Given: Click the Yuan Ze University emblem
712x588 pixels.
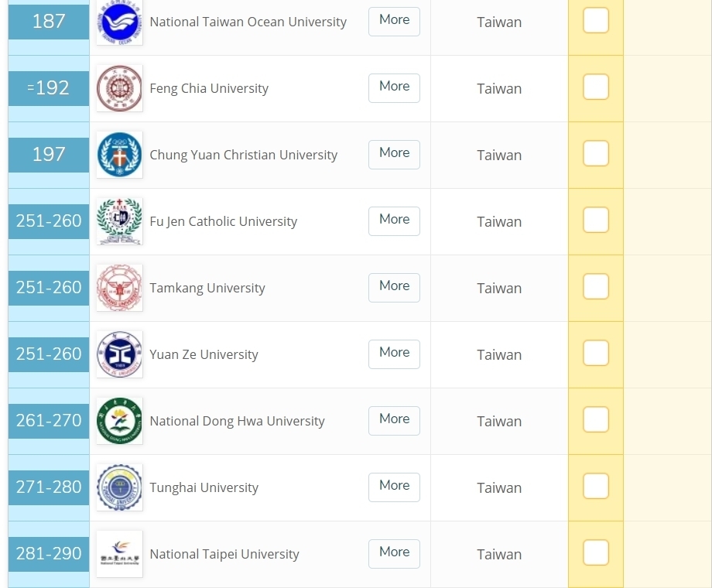Looking at the screenshot, I should 119,354.
